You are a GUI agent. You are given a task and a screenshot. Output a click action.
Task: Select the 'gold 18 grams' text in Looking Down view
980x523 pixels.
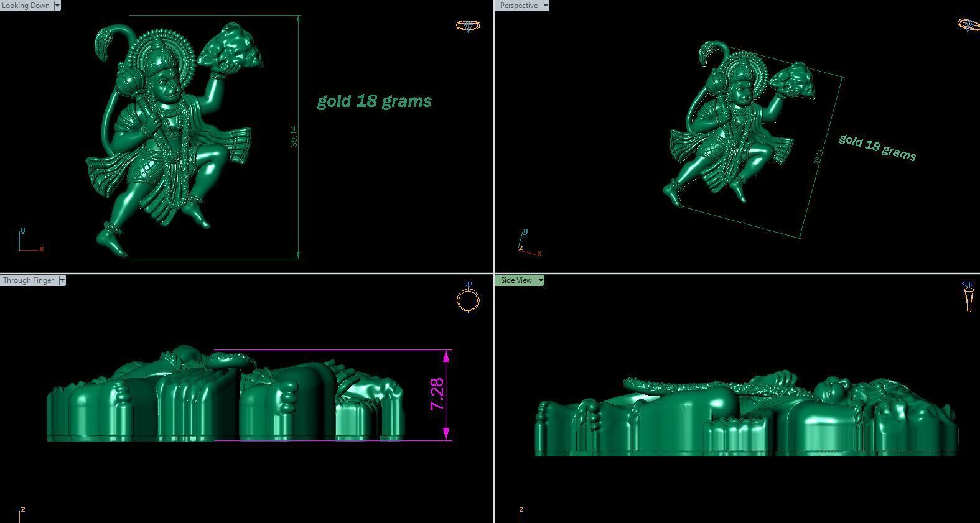click(375, 101)
